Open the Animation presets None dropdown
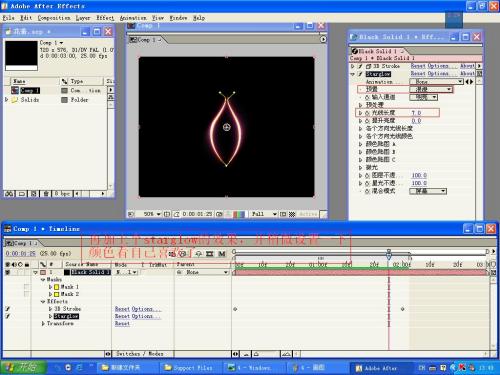The width and height of the screenshot is (500, 375). coord(436,82)
